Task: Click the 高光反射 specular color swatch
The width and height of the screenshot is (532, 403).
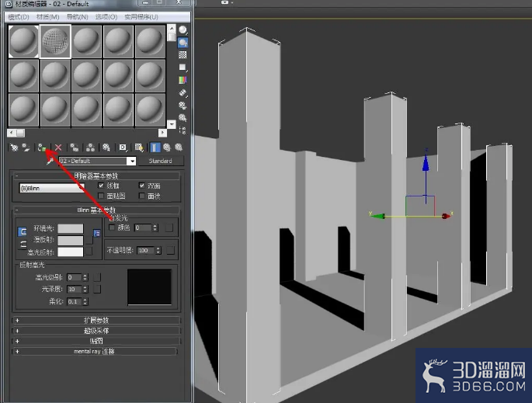Action: 70,252
